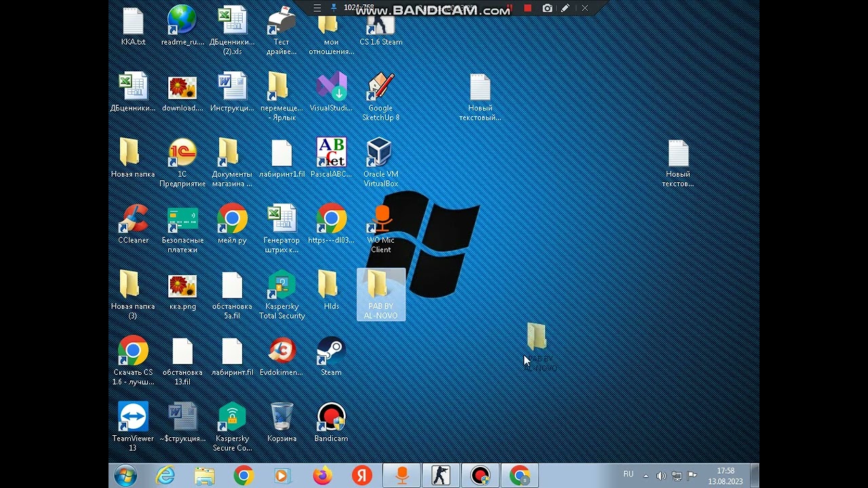
Task: Launch CCleaner from the desktop
Action: pyautogui.click(x=133, y=225)
